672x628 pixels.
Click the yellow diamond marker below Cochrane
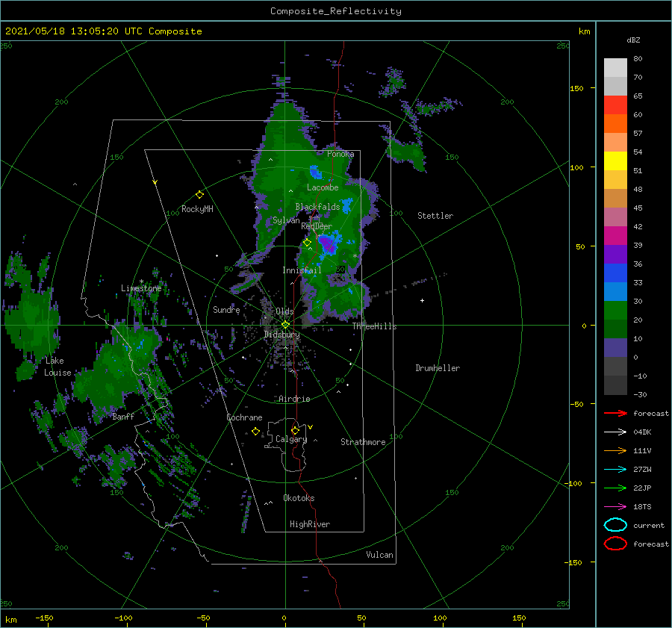255,432
